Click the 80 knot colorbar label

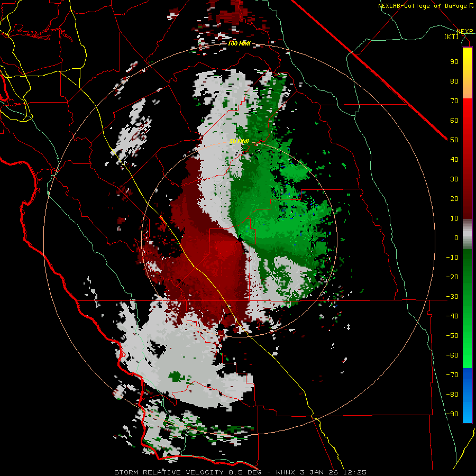tap(454, 81)
